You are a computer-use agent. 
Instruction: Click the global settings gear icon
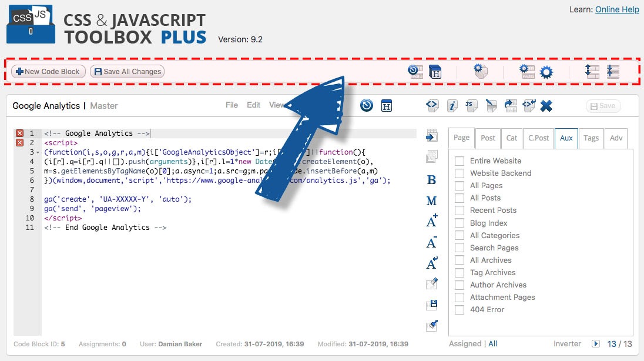click(546, 72)
